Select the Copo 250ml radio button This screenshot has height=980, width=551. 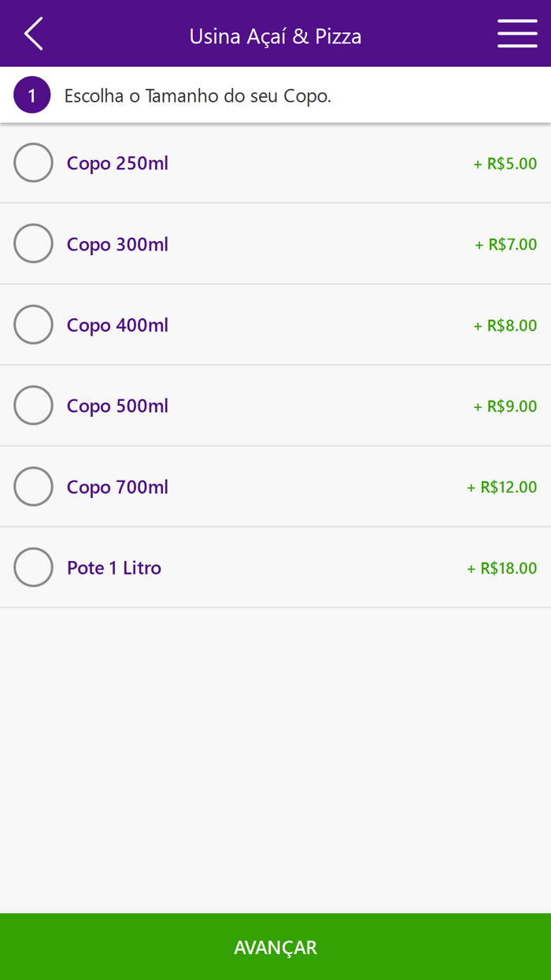point(33,163)
